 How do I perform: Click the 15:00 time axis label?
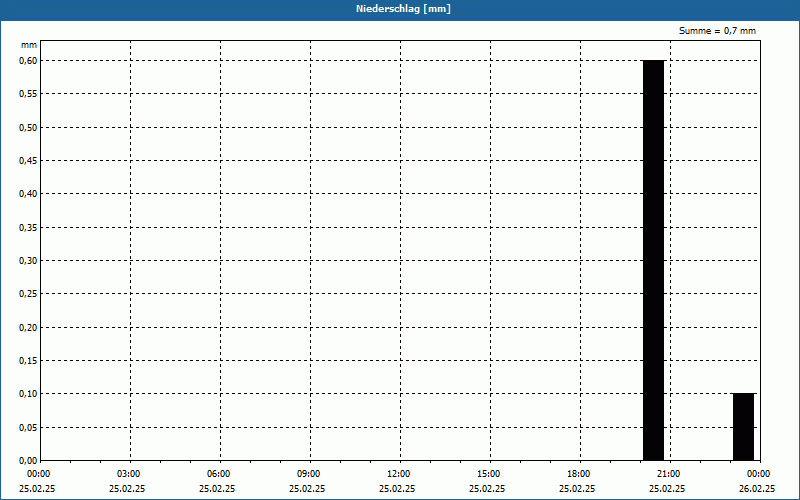click(x=489, y=474)
